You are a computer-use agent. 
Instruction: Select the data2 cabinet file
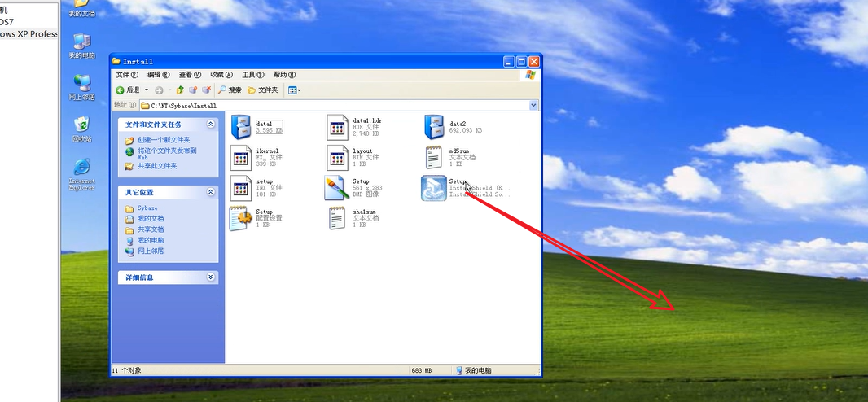tap(454, 127)
